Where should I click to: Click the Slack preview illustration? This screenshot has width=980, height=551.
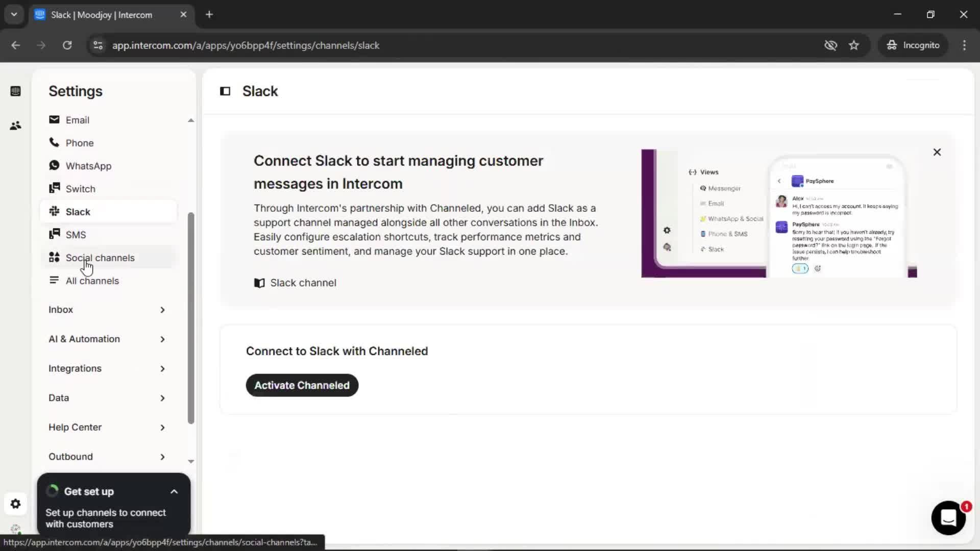coord(779,213)
